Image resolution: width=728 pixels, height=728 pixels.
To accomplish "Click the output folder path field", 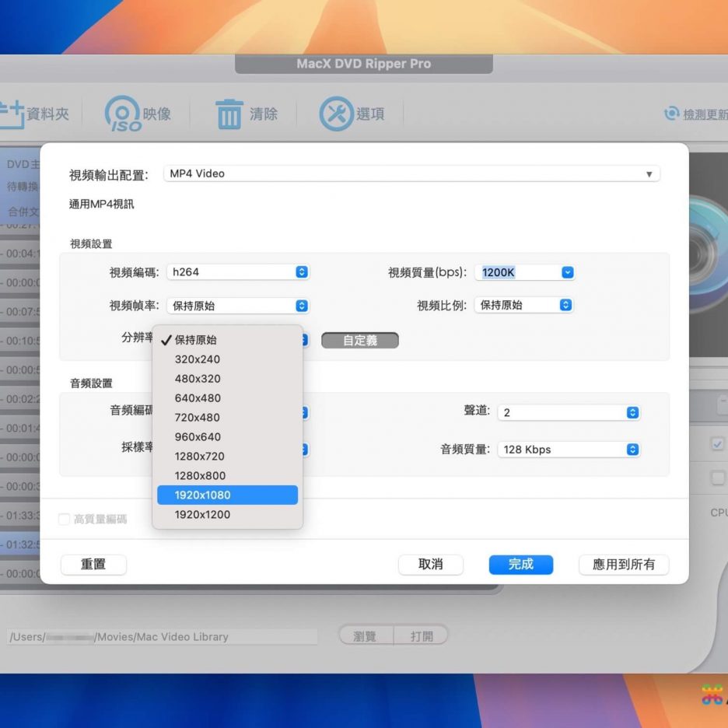I will (162, 636).
